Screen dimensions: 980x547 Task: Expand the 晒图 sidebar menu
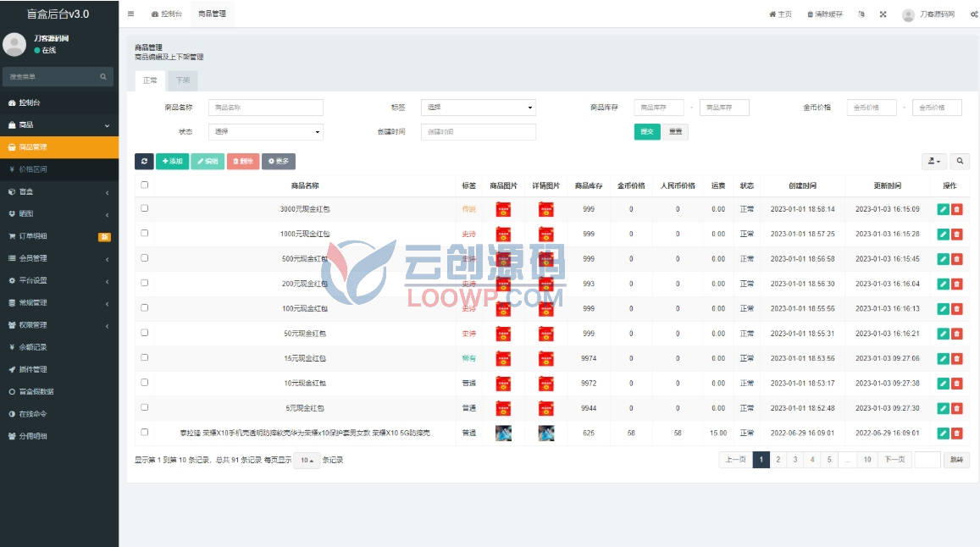click(59, 213)
